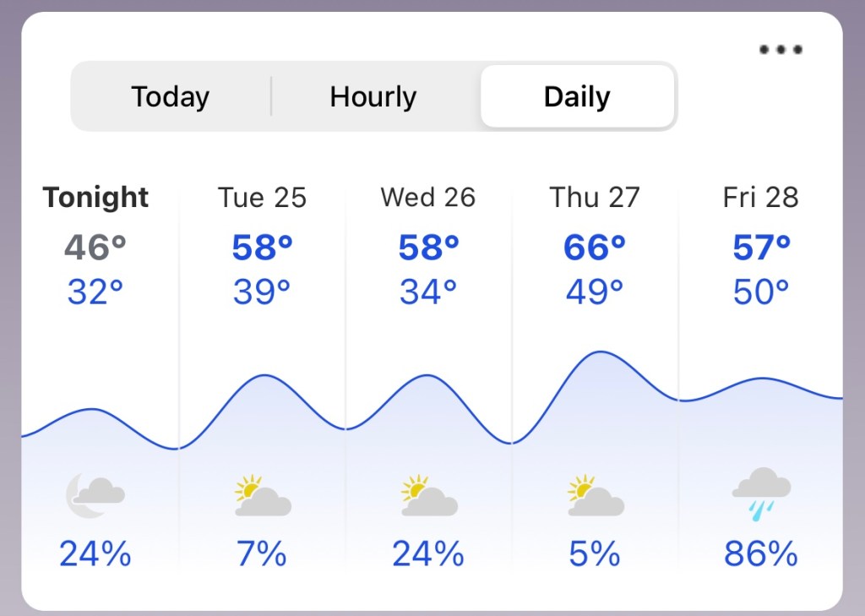Open the three-dot more options menu
This screenshot has height=616, width=865.
coord(781,50)
